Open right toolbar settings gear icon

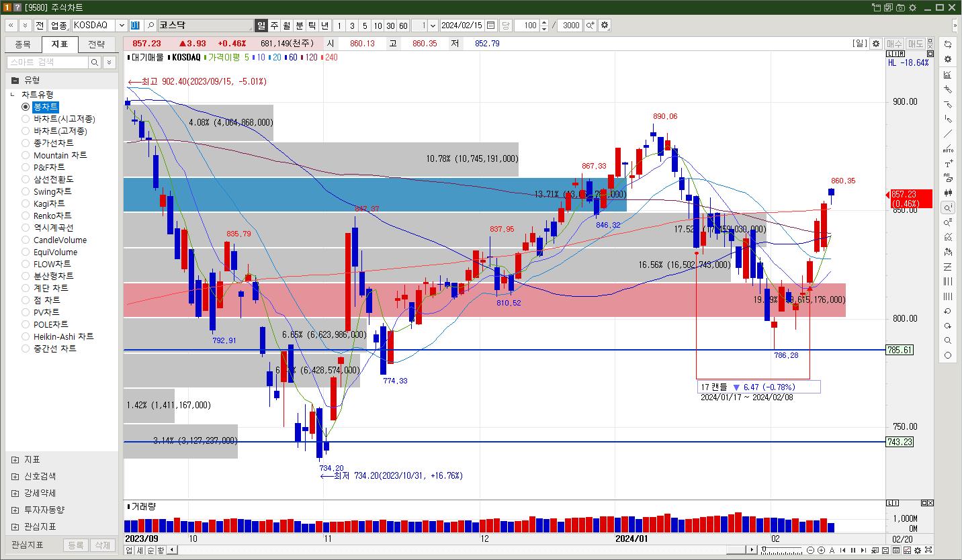point(948,59)
